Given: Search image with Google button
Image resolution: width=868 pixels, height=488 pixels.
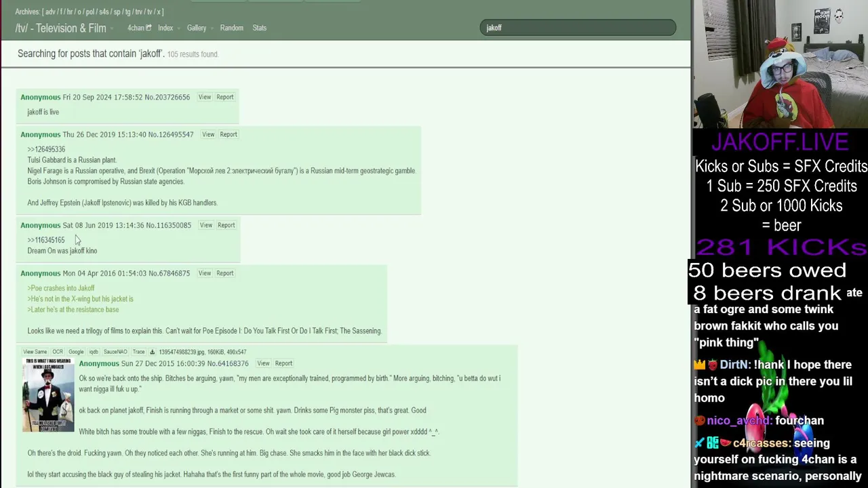Looking at the screenshot, I should [76, 352].
